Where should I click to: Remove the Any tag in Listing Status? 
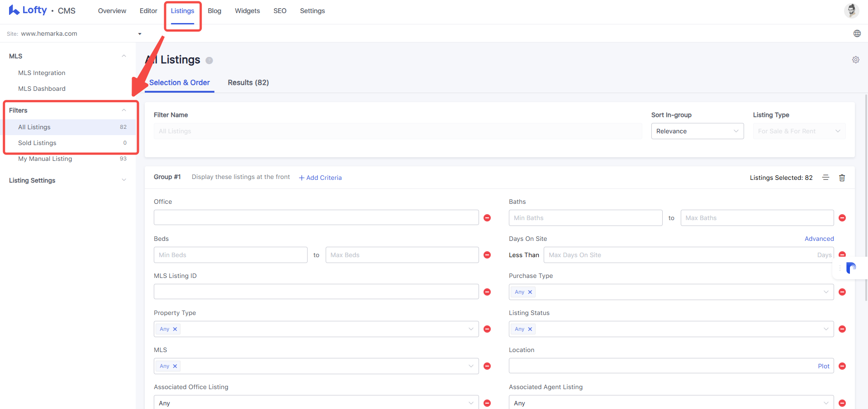530,329
